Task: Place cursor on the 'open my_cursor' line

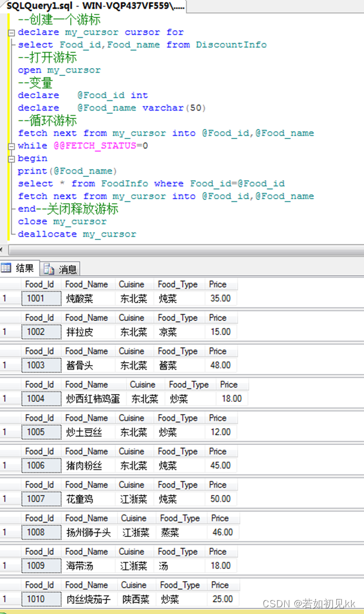Action: tap(59, 70)
